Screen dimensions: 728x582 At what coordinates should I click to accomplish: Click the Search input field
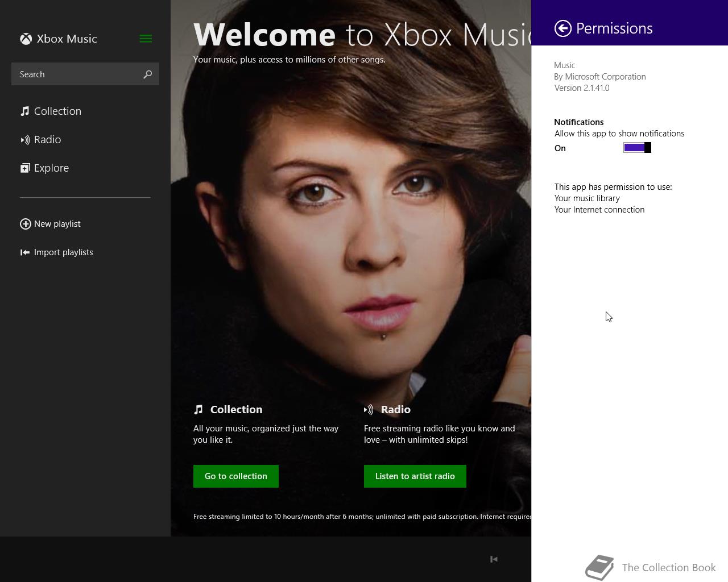pos(85,74)
